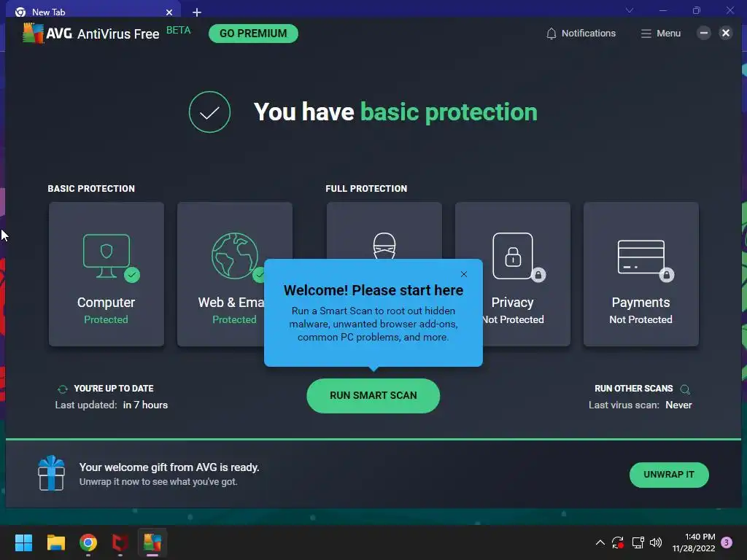Click the GO PREMIUM button
The height and width of the screenshot is (560, 747).
[253, 34]
